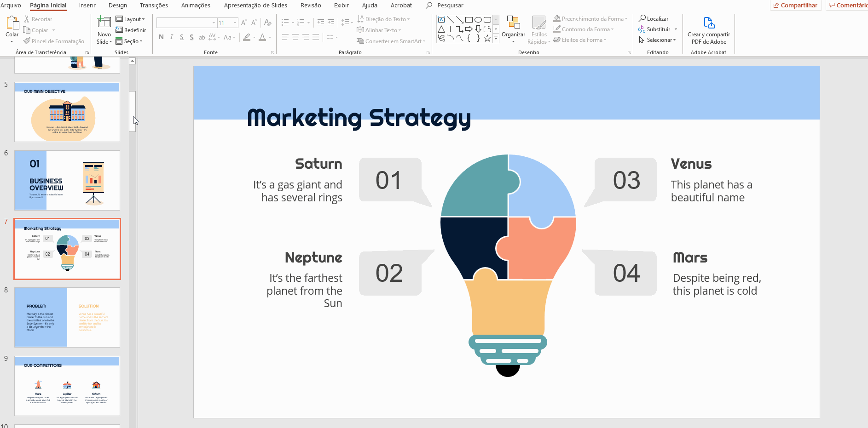Image resolution: width=868 pixels, height=428 pixels.
Task: Open the line spacing icon
Action: click(345, 23)
